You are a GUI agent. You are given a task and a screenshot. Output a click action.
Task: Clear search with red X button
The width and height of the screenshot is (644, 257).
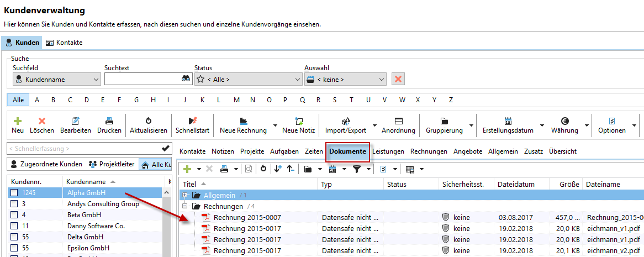pyautogui.click(x=398, y=79)
